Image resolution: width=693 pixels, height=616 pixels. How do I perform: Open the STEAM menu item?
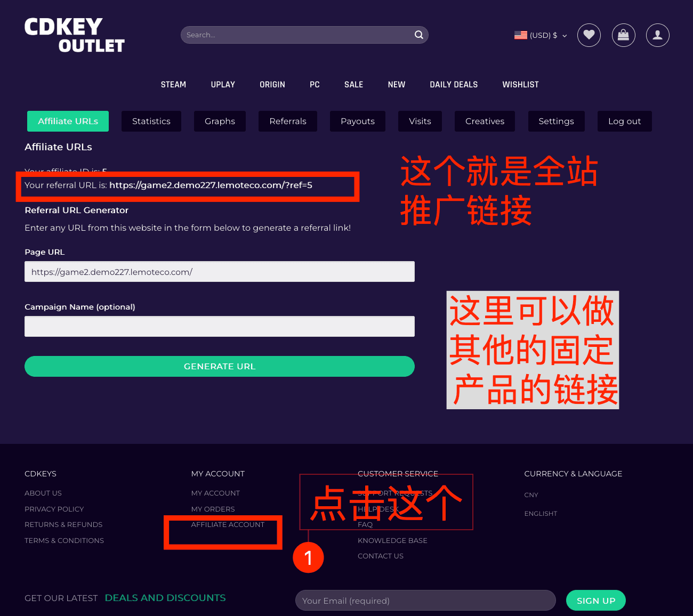point(173,85)
